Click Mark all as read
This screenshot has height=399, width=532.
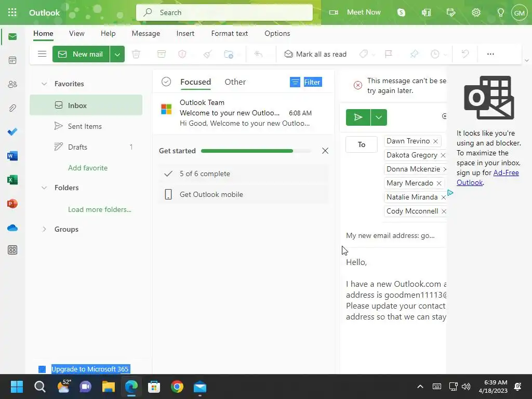[x=315, y=54]
